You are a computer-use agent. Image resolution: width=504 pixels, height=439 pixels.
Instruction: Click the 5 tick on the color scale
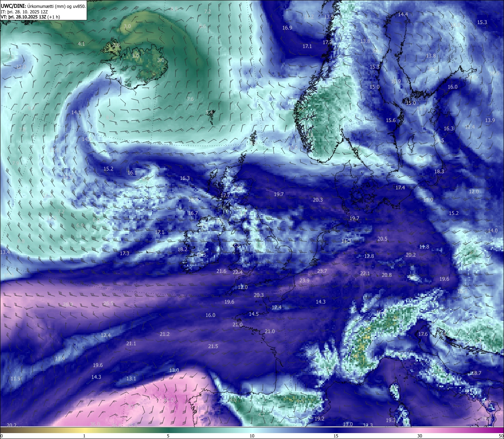coord(168,436)
